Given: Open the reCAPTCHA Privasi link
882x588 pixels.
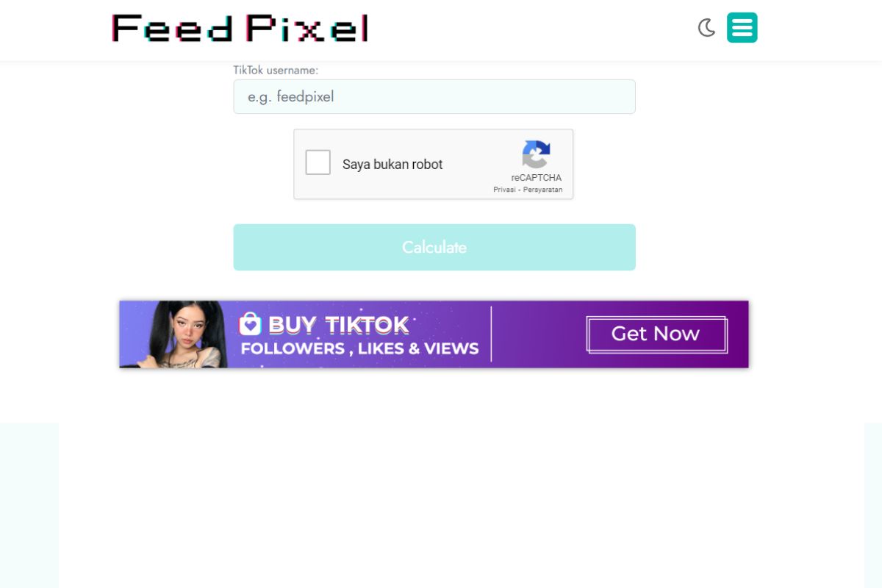Looking at the screenshot, I should [504, 190].
